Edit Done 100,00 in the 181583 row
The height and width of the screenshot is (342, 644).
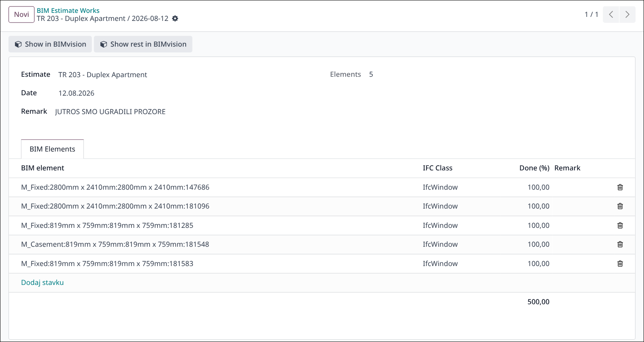point(538,264)
